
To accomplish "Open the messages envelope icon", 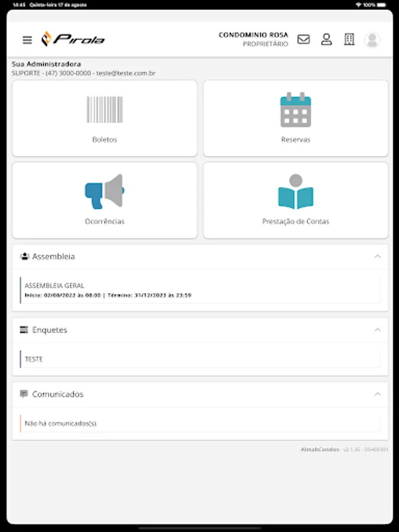I will pos(303,40).
